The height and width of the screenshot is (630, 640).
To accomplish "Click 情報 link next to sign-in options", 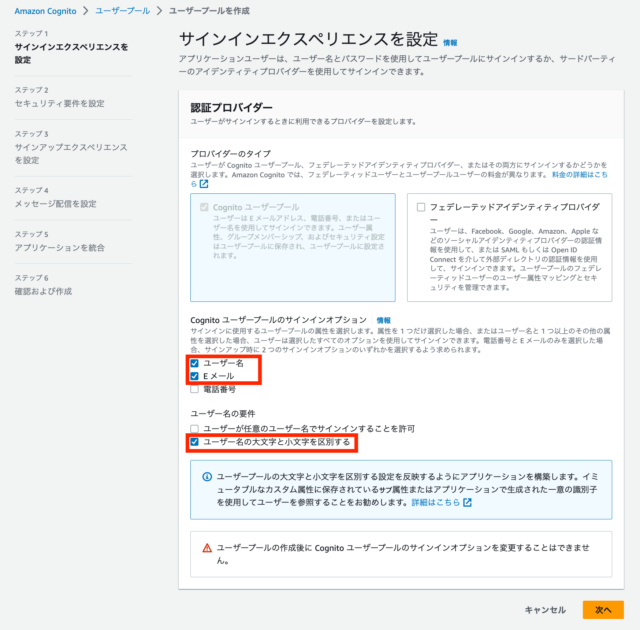I will 383,320.
